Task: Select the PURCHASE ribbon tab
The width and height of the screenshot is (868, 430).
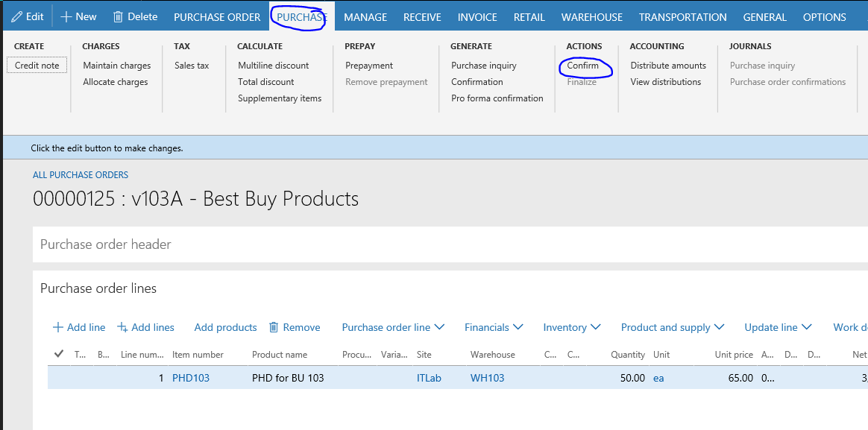Action: point(302,17)
